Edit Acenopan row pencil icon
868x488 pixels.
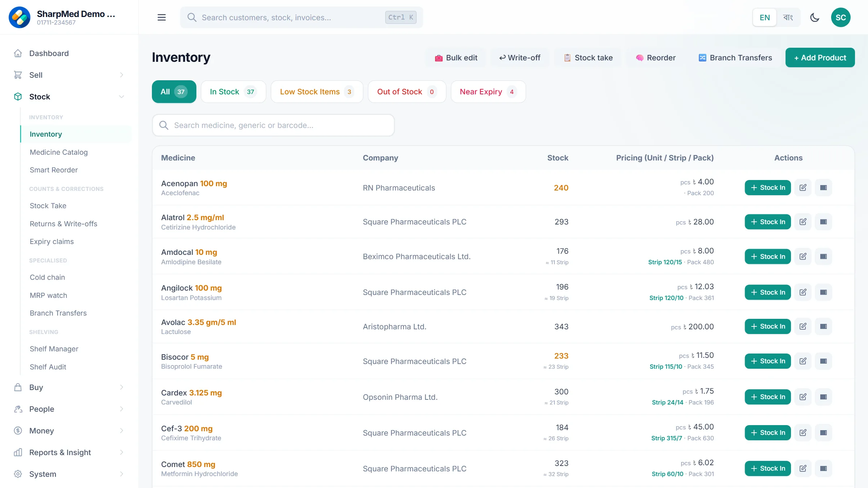click(803, 188)
